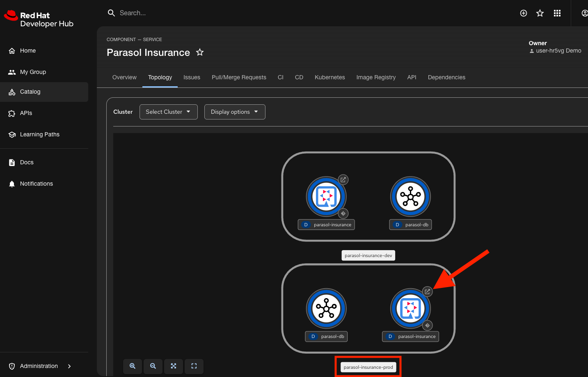
Task: Go to Home in sidebar
Action: tap(44, 51)
